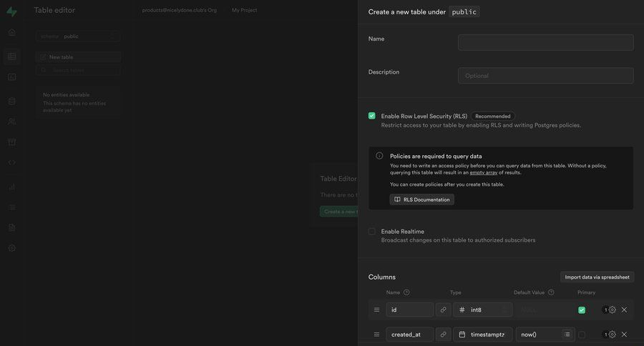Viewport: 644px width, 346px height.
Task: Click the Columns section heading
Action: 382,277
